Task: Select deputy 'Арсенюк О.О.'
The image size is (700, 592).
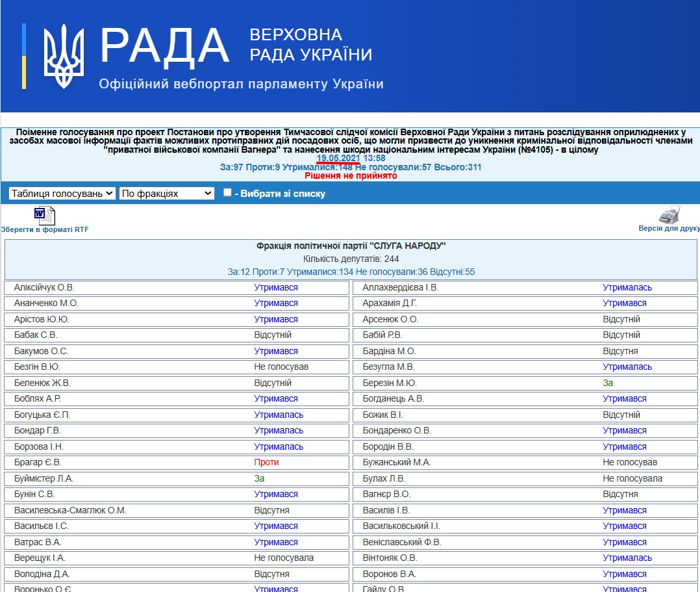Action: (x=391, y=319)
